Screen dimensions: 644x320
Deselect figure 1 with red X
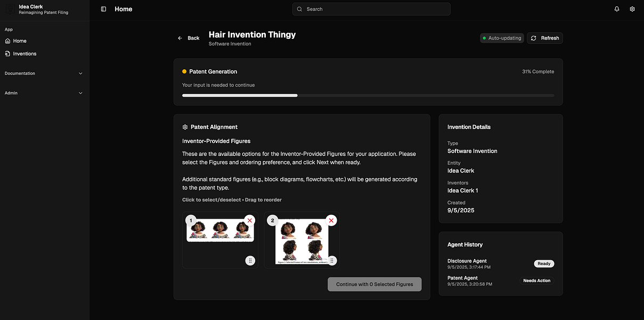pos(250,220)
